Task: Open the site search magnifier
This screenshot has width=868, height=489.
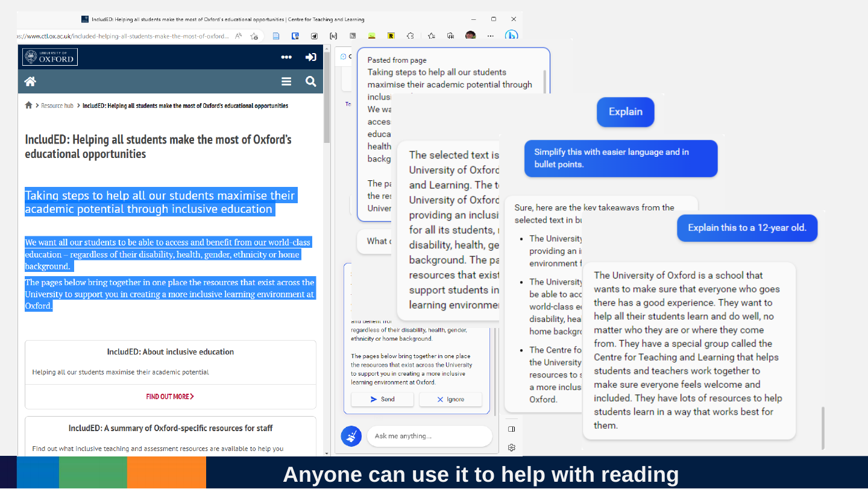Action: point(310,81)
